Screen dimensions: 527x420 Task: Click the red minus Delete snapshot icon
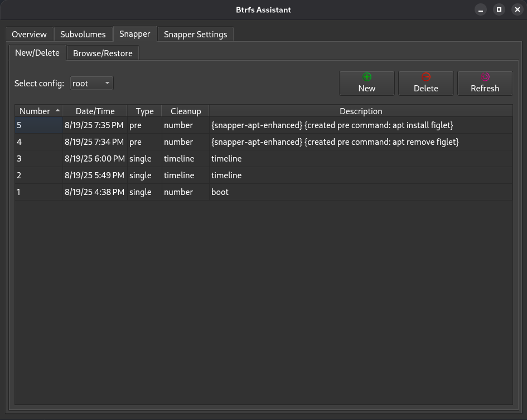426,77
